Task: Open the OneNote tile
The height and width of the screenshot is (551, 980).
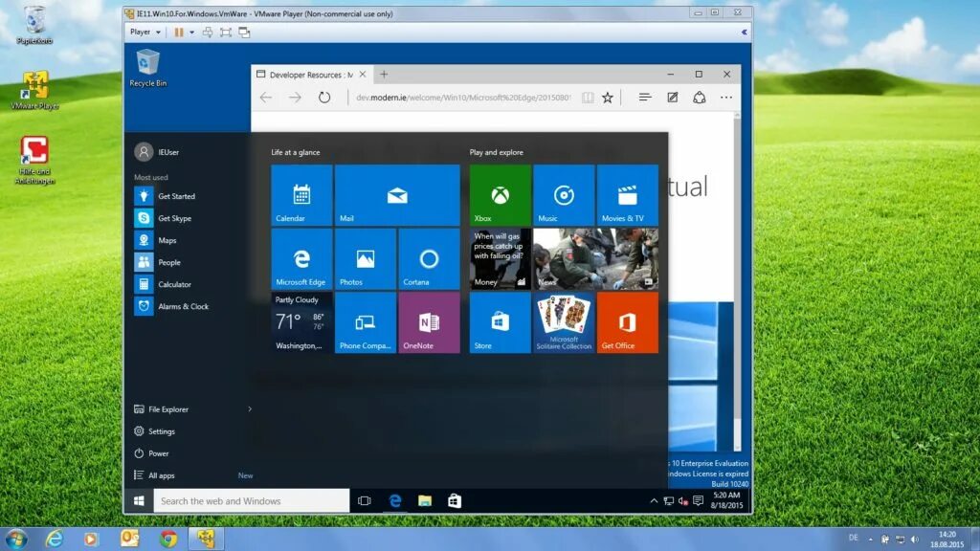Action: 428,322
